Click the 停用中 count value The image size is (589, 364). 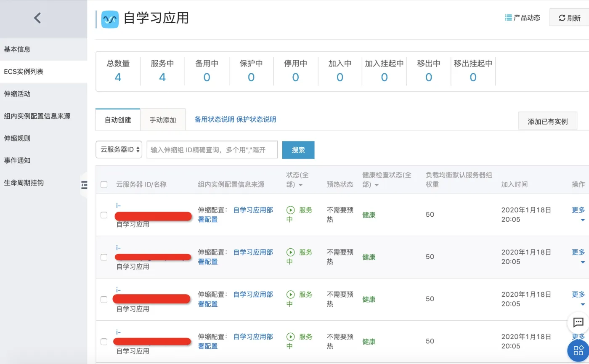[295, 77]
